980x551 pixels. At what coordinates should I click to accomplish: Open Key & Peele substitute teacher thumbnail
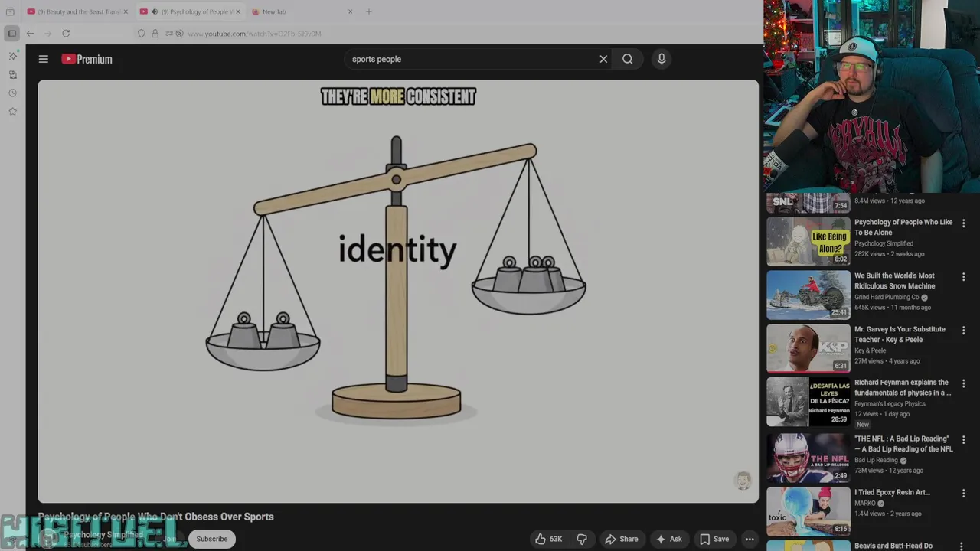click(x=808, y=348)
